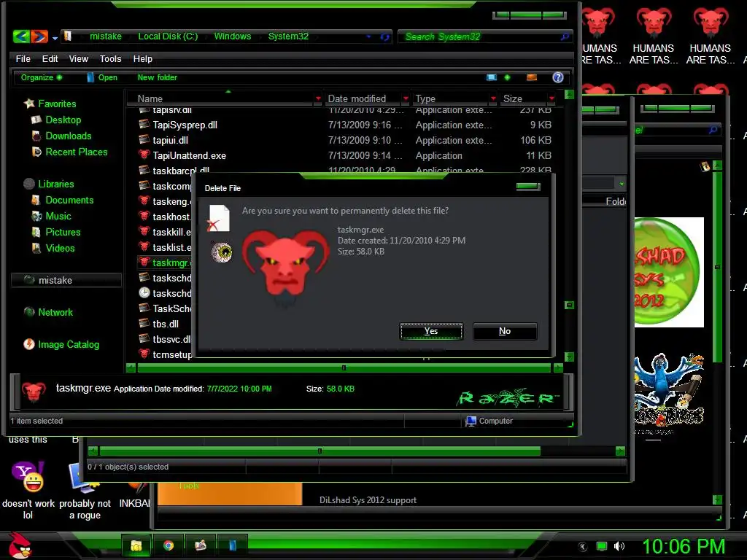Show hidden tray icons arrow
The height and width of the screenshot is (560, 747).
click(582, 547)
